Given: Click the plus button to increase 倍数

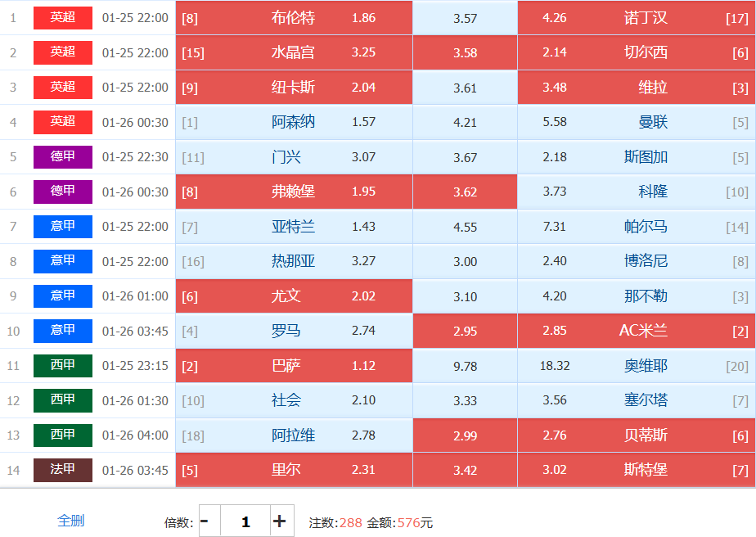Looking at the screenshot, I should tap(280, 521).
